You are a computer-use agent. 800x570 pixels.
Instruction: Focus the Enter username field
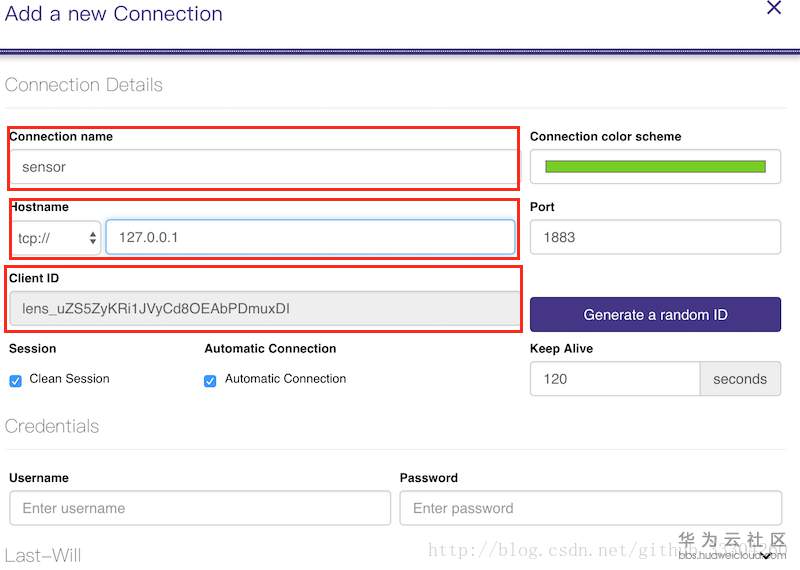pos(199,508)
